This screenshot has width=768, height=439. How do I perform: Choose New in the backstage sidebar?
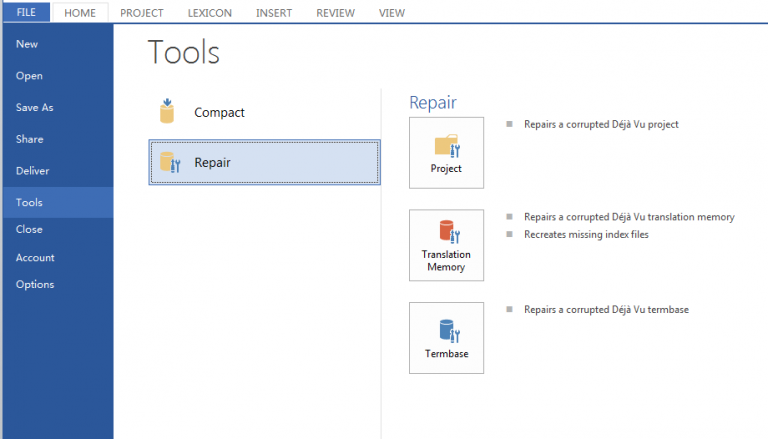tap(27, 44)
